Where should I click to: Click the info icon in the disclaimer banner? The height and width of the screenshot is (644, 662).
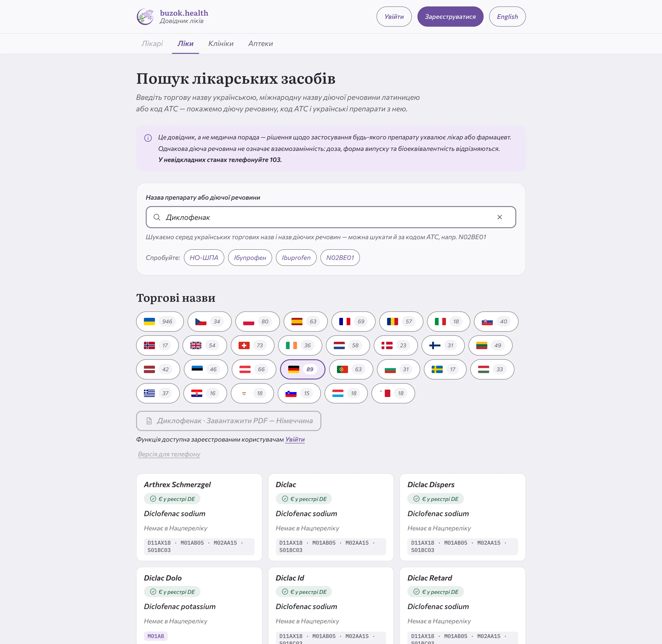pos(148,138)
